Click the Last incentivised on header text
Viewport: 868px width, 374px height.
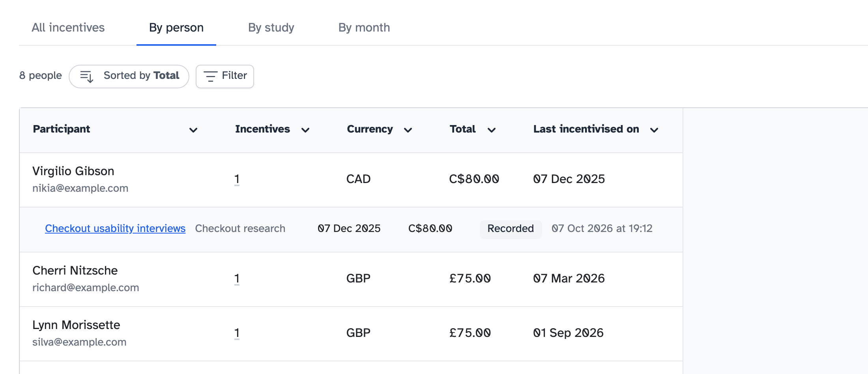(586, 129)
